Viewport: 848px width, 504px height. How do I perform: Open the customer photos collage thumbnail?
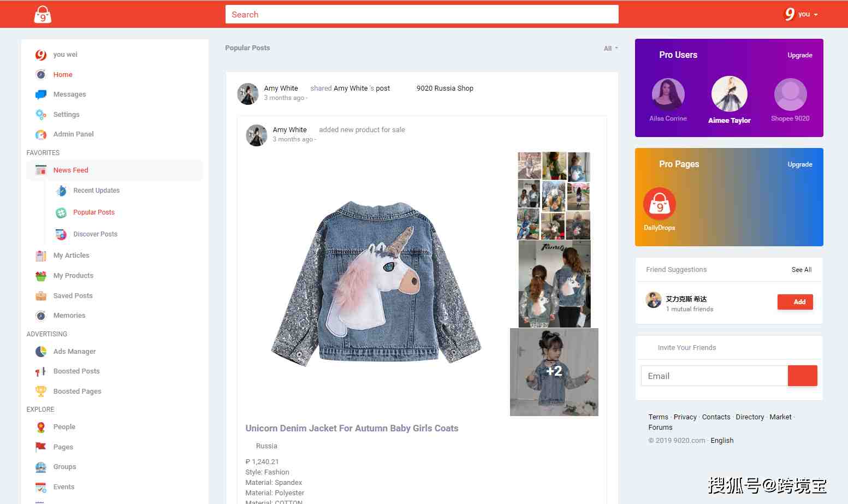554,196
